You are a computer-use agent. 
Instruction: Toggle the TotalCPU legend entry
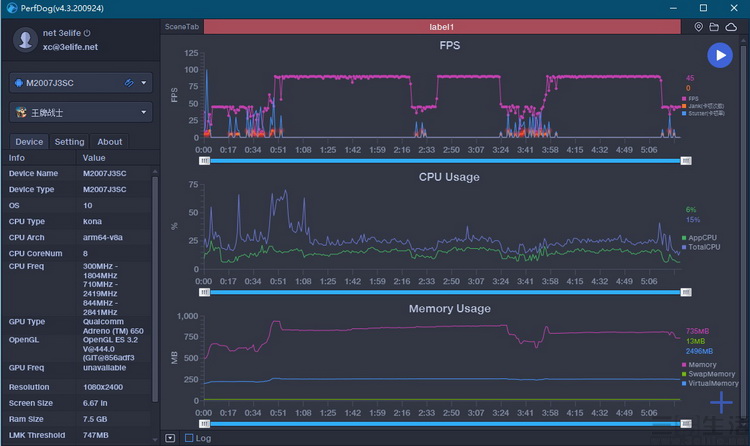click(x=701, y=247)
